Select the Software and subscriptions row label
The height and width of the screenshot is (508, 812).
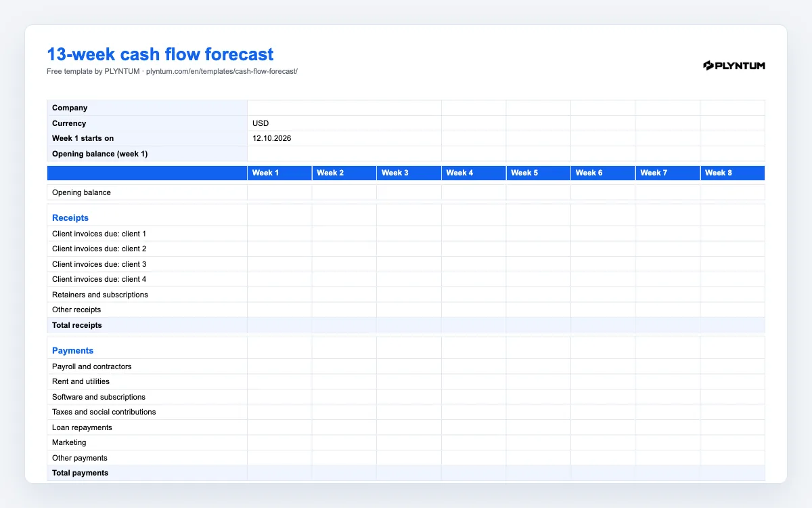coord(147,397)
